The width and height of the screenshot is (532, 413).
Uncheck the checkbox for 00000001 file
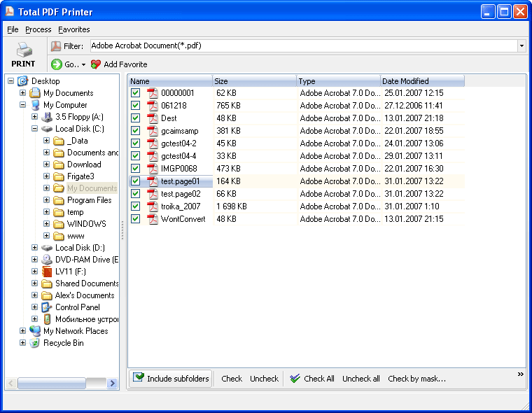(136, 93)
